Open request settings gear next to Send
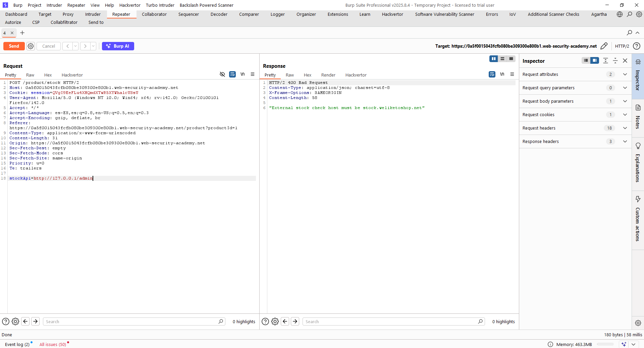644x348 pixels. point(31,46)
